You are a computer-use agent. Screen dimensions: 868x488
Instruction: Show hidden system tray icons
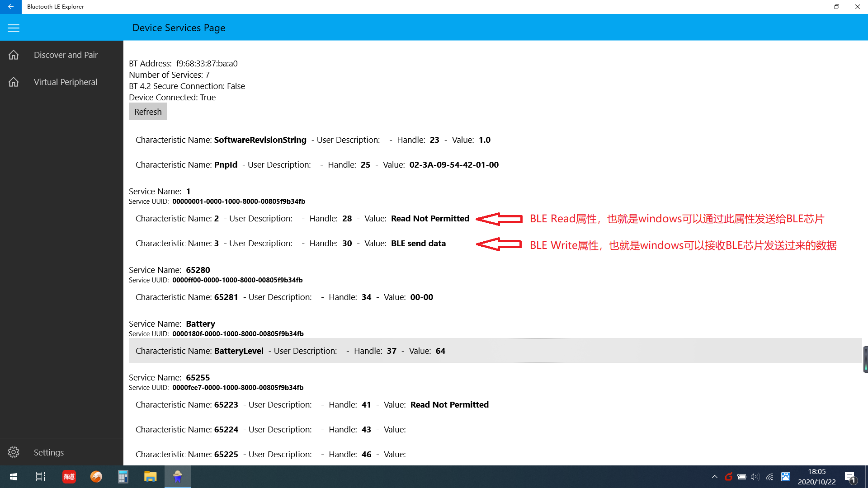[x=715, y=477]
